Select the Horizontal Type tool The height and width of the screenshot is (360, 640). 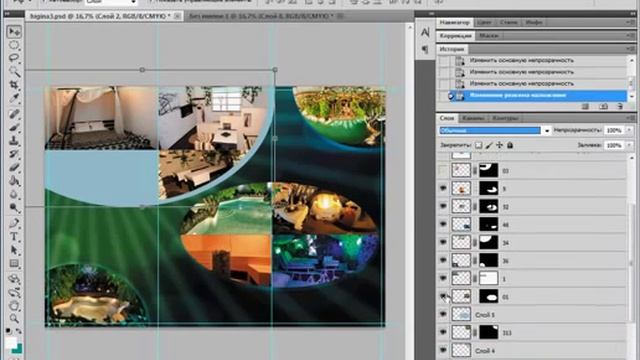pos(14,237)
